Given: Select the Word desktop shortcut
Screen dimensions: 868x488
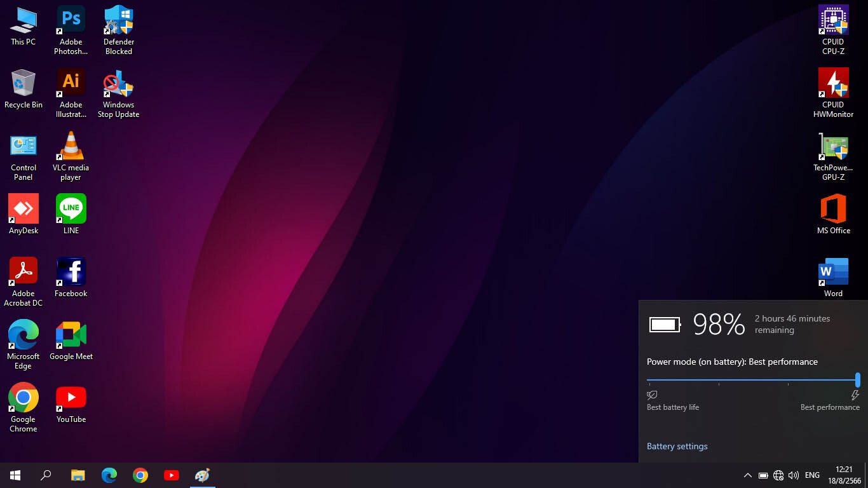Looking at the screenshot, I should pyautogui.click(x=833, y=278).
